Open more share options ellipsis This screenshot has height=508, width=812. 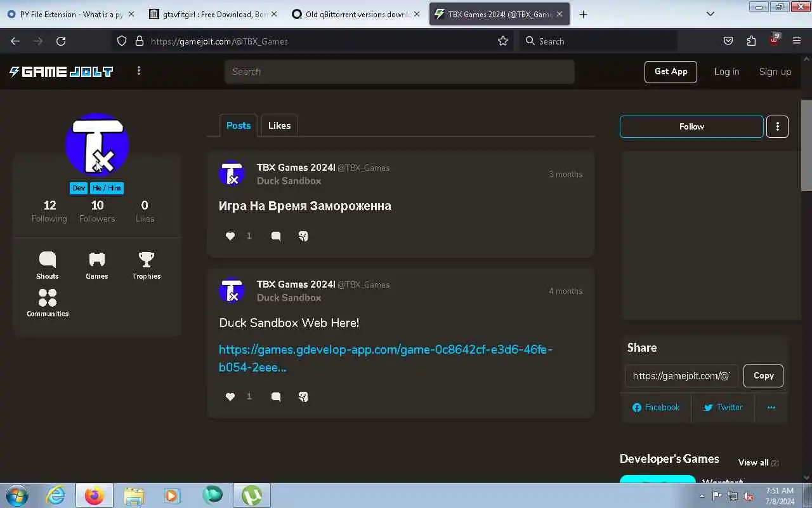[771, 408]
